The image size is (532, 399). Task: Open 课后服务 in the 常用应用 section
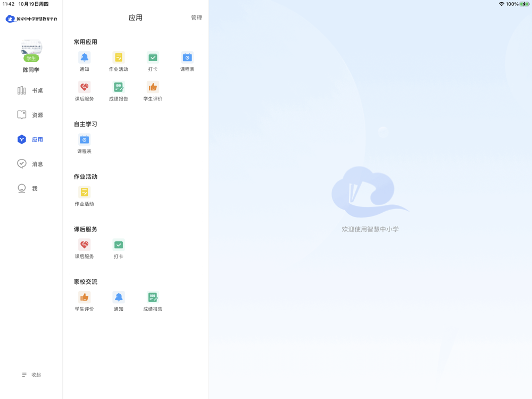[x=84, y=91]
